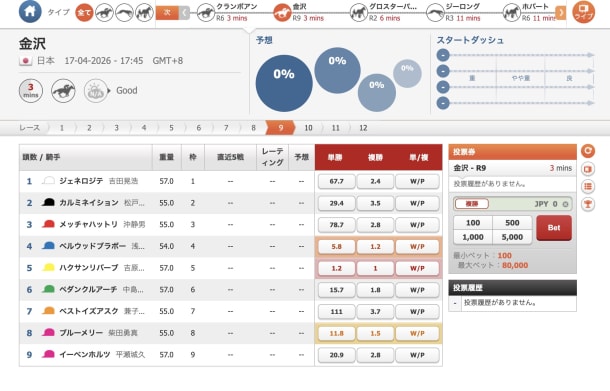
Task: Open グロスターパ... R2 race
Action: 383,12
